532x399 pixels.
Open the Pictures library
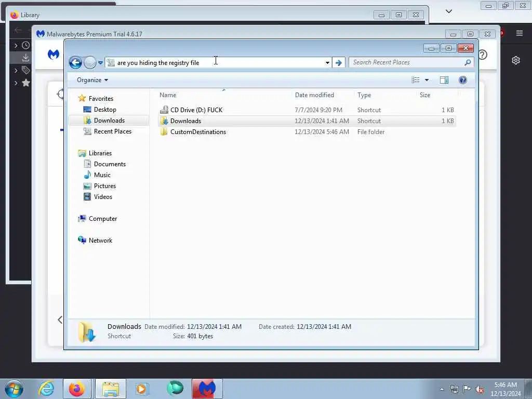tap(105, 186)
